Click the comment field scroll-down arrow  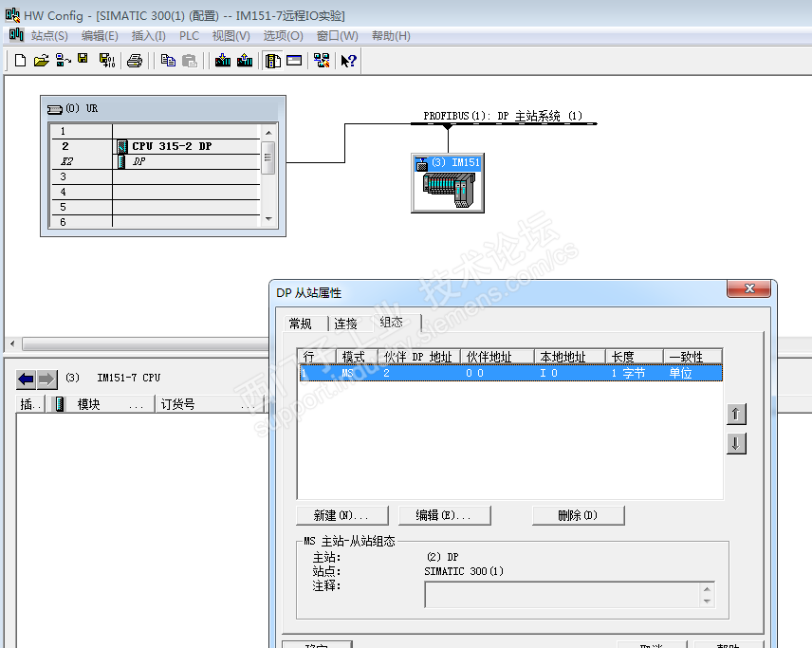click(x=707, y=602)
